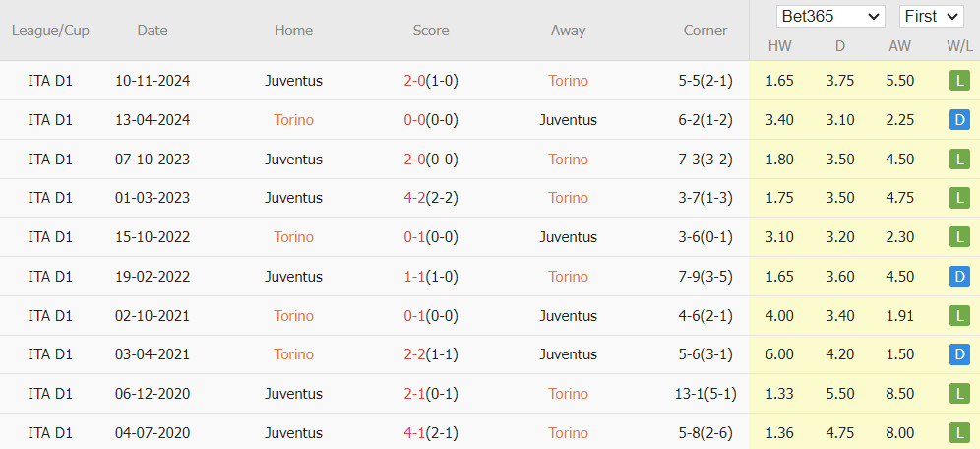Click the D result badge for 19-02-2022 row
980x449 pixels.
tap(959, 277)
